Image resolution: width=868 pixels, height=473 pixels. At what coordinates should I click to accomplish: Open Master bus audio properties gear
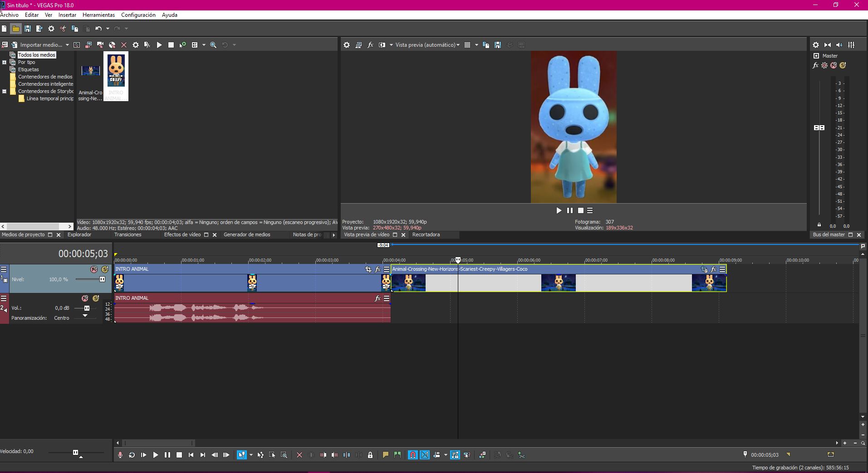pos(816,45)
